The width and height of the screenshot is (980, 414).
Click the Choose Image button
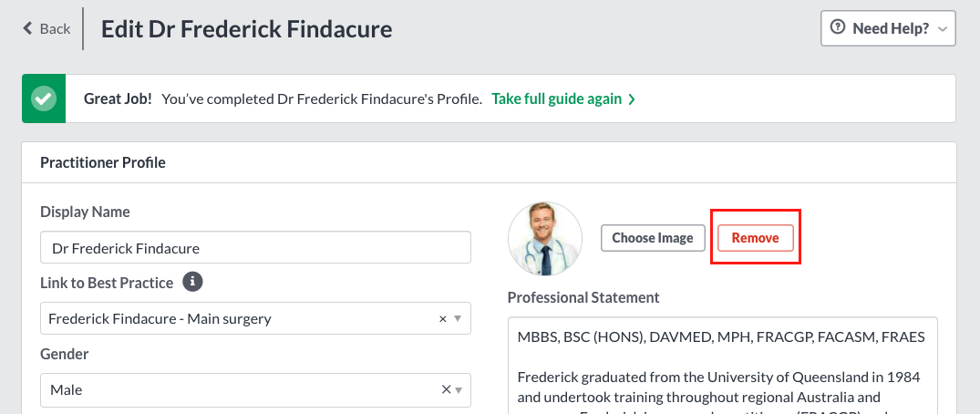[653, 238]
